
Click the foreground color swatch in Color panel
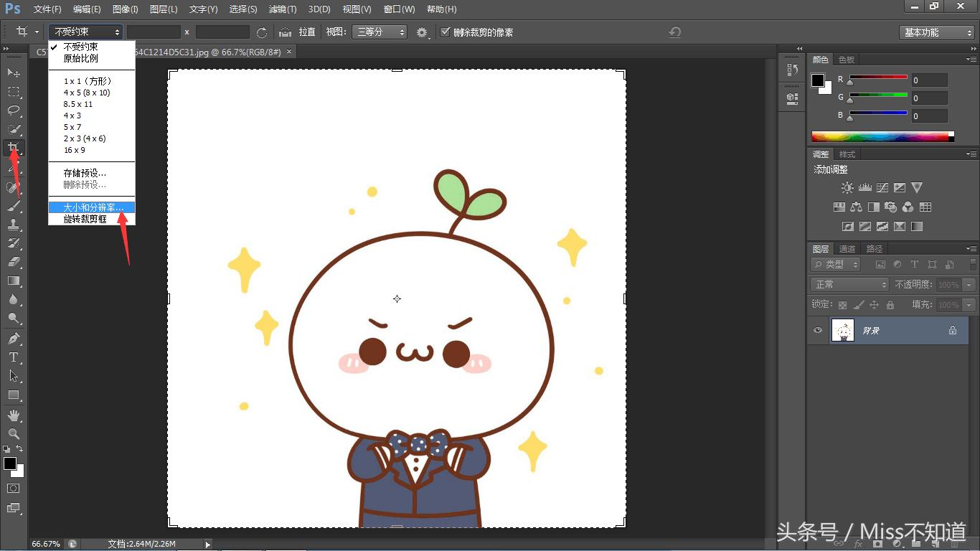click(818, 80)
